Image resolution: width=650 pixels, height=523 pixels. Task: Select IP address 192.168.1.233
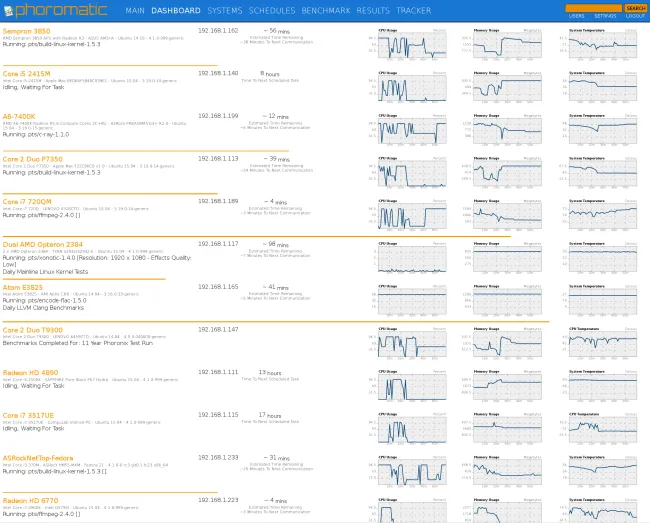(x=218, y=457)
